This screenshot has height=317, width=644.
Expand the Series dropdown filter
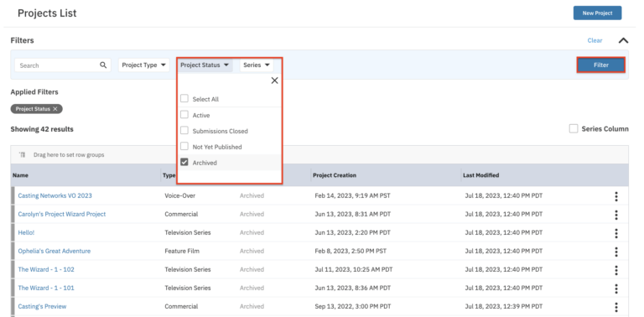[257, 65]
